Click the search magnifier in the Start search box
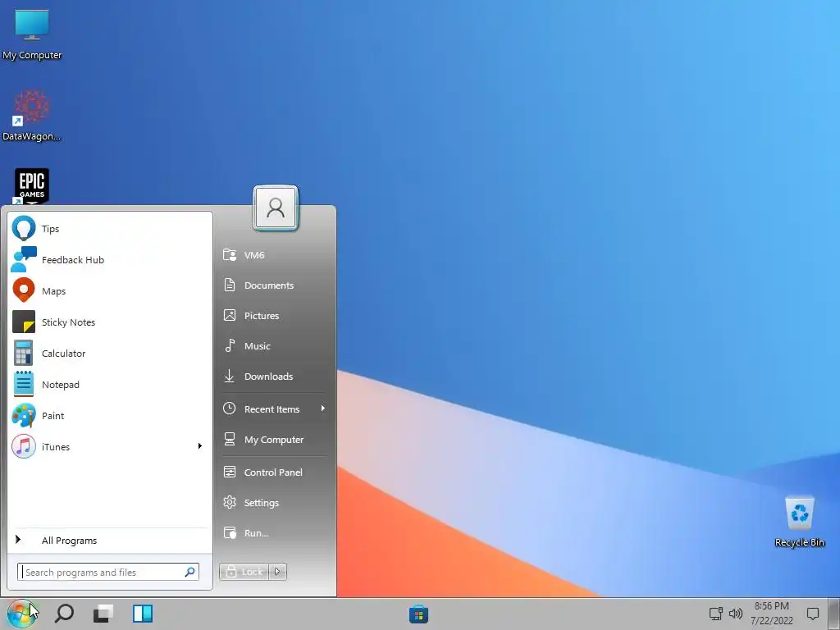This screenshot has height=630, width=840. point(189,572)
